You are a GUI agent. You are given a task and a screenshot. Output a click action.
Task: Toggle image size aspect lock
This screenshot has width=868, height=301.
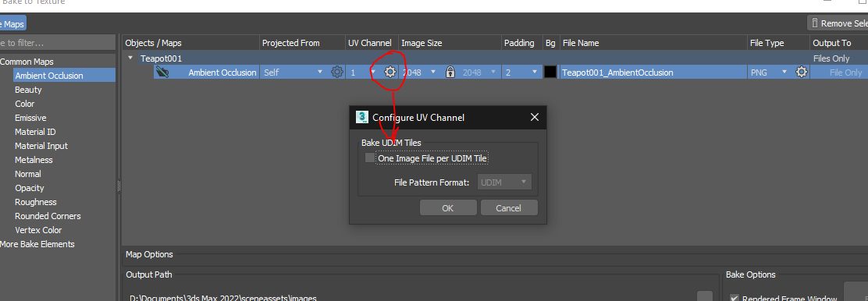tap(450, 72)
